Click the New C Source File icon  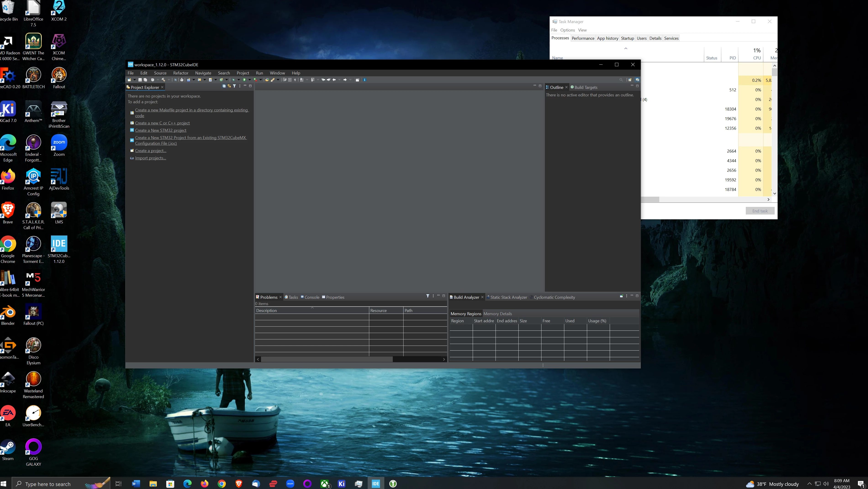[x=211, y=80]
